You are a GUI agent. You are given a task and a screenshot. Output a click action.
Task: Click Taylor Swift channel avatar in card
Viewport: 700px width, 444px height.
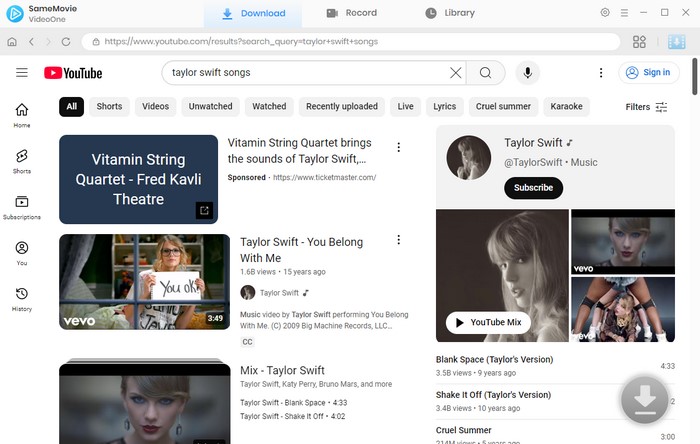[x=469, y=158]
